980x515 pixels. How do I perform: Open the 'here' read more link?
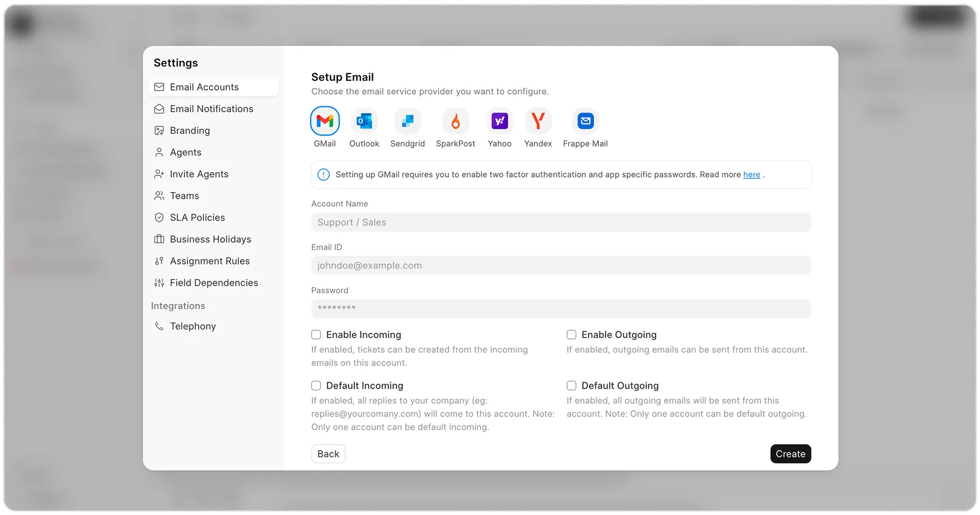(x=751, y=175)
